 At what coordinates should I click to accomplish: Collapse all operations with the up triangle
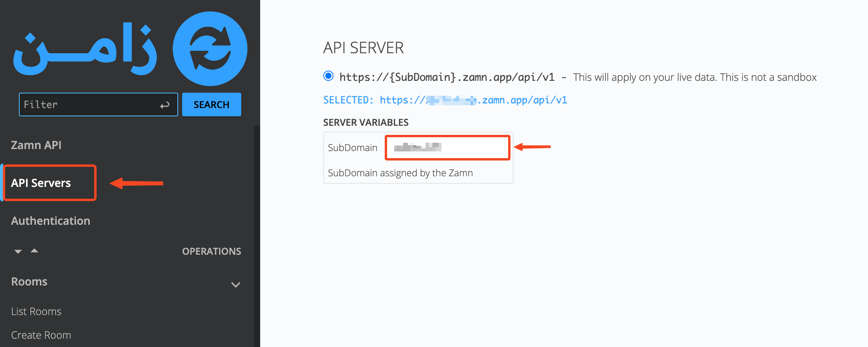tap(34, 251)
